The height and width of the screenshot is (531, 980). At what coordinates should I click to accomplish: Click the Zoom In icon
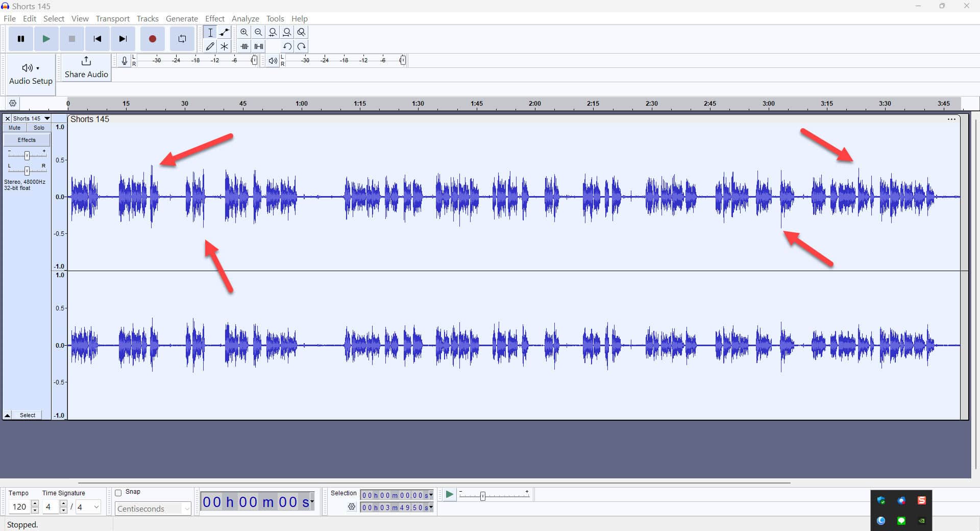tap(244, 32)
